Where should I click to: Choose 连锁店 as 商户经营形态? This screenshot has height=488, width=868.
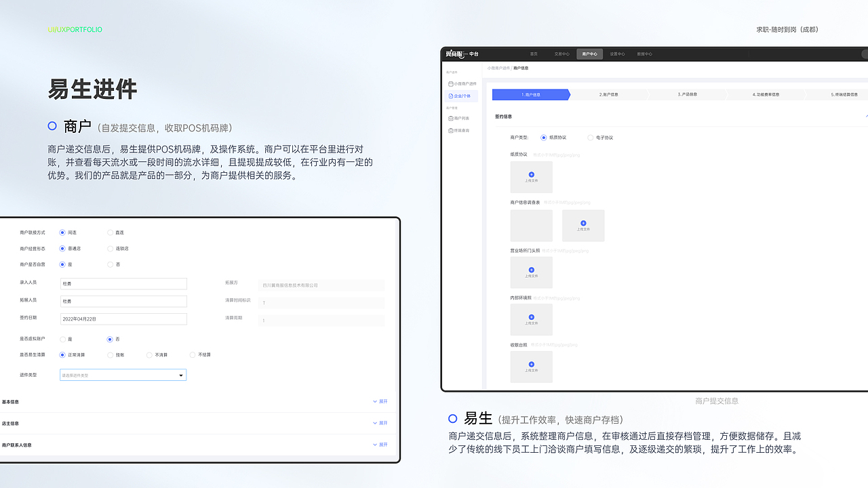pyautogui.click(x=110, y=248)
